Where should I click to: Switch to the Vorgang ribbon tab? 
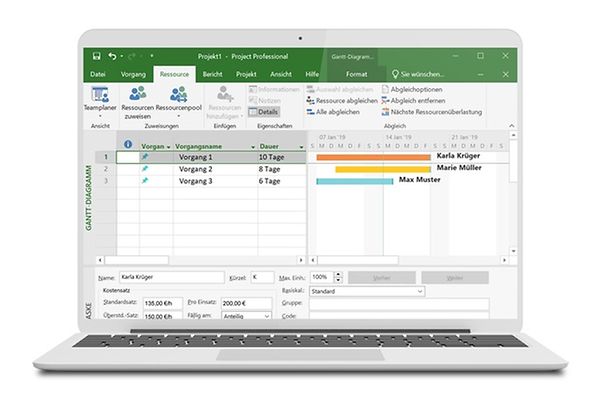(x=132, y=73)
